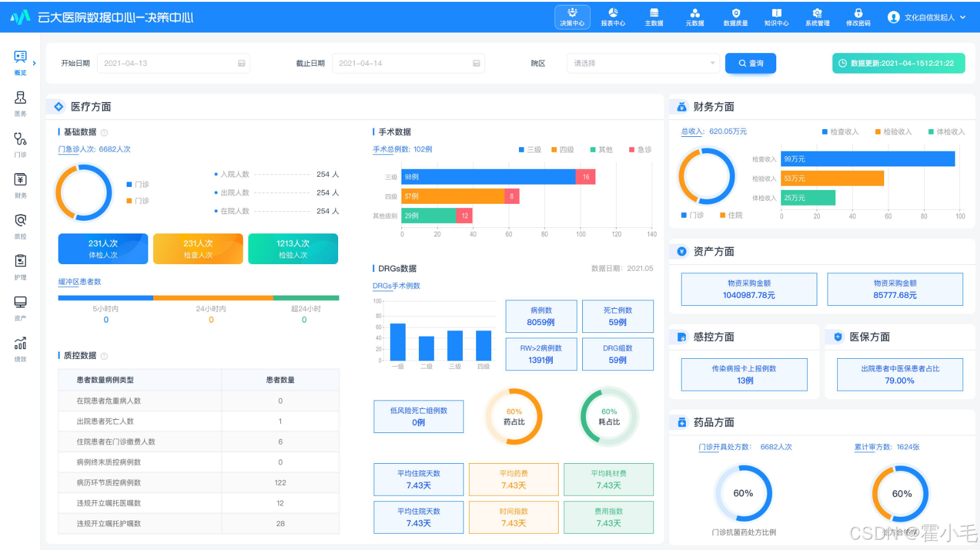
Task: Click the 传染病报卡上报例数 card
Action: click(x=744, y=375)
